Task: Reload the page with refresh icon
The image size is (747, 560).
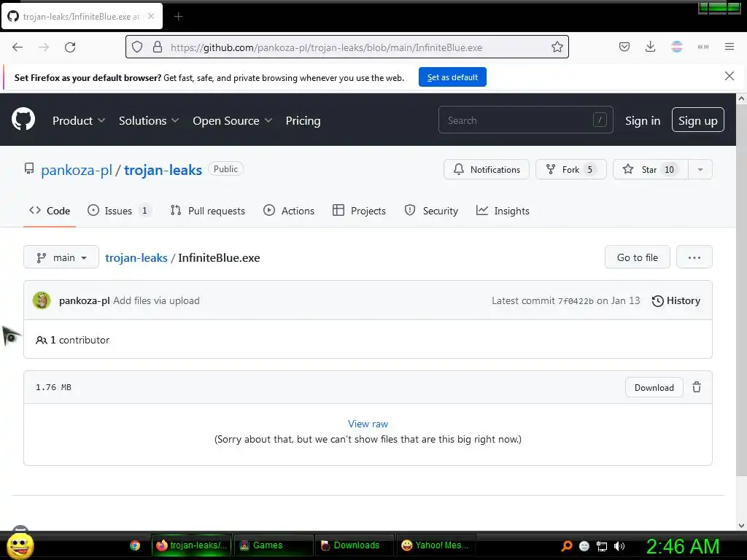Action: click(x=70, y=47)
